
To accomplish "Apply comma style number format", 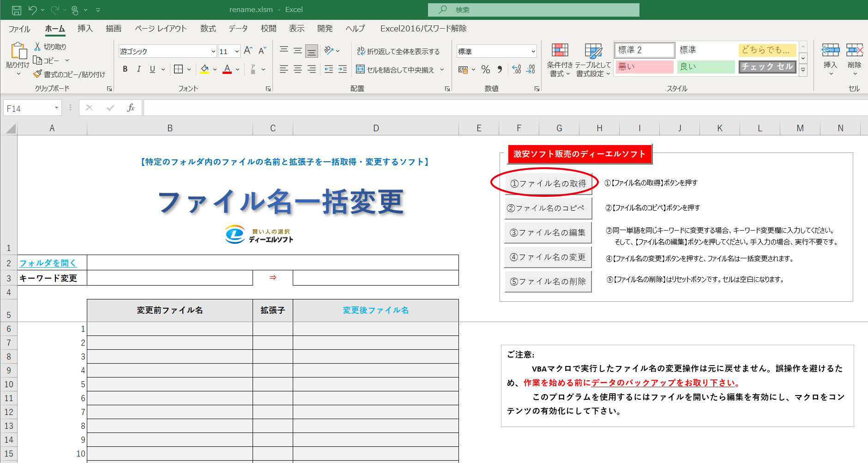I will (x=500, y=70).
